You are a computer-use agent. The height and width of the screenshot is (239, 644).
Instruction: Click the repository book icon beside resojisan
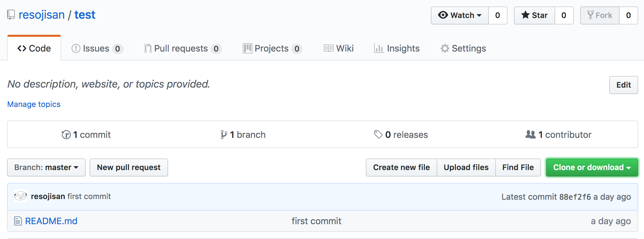tap(11, 15)
